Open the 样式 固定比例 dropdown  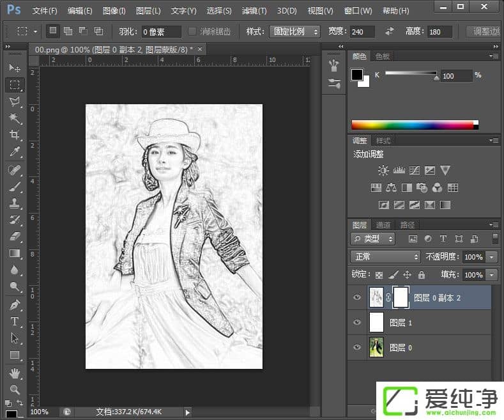click(296, 31)
